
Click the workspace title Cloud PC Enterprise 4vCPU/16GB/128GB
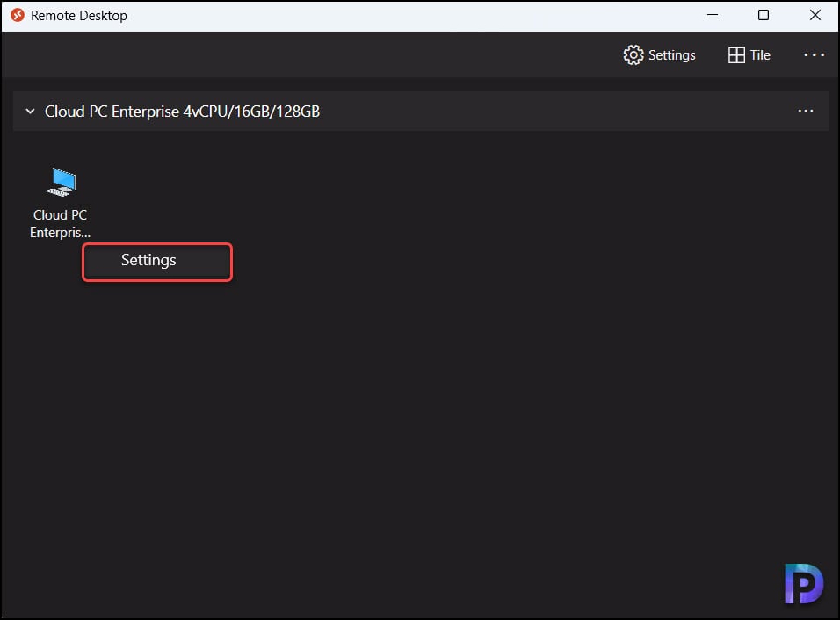tap(182, 112)
